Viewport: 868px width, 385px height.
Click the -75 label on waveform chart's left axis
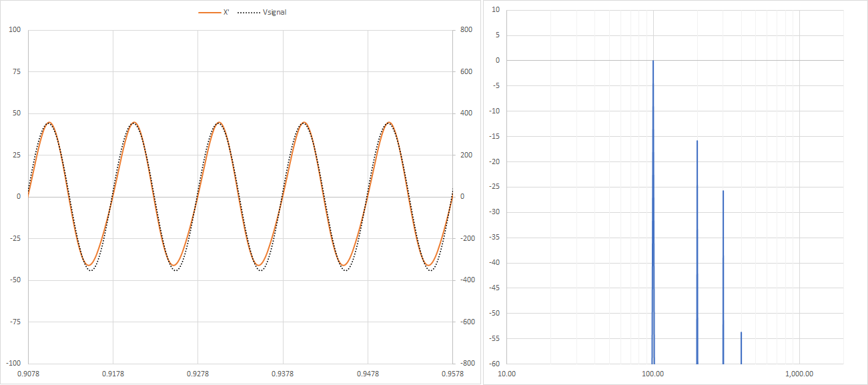[15, 322]
